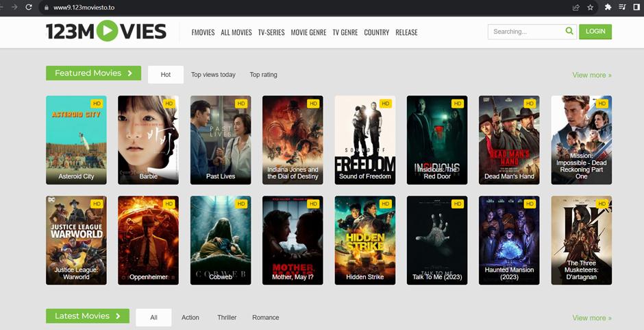644x330 pixels.
Task: Open the Sound of Freedom poster
Action: pos(365,140)
